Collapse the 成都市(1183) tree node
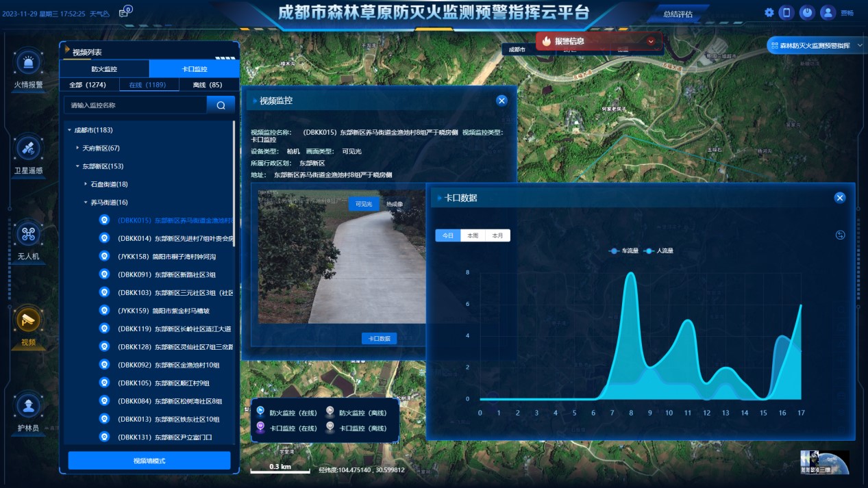Screen dimensions: 868x488 (x=69, y=130)
